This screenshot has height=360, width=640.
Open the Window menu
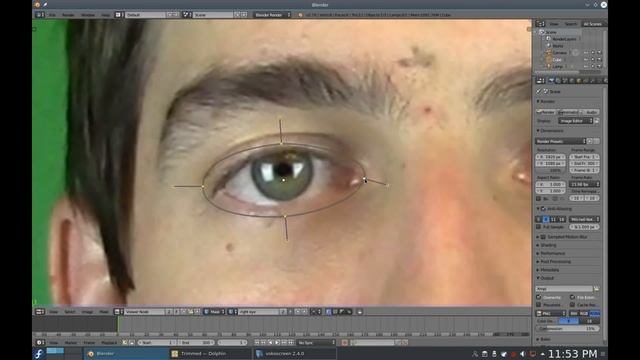click(x=88, y=15)
